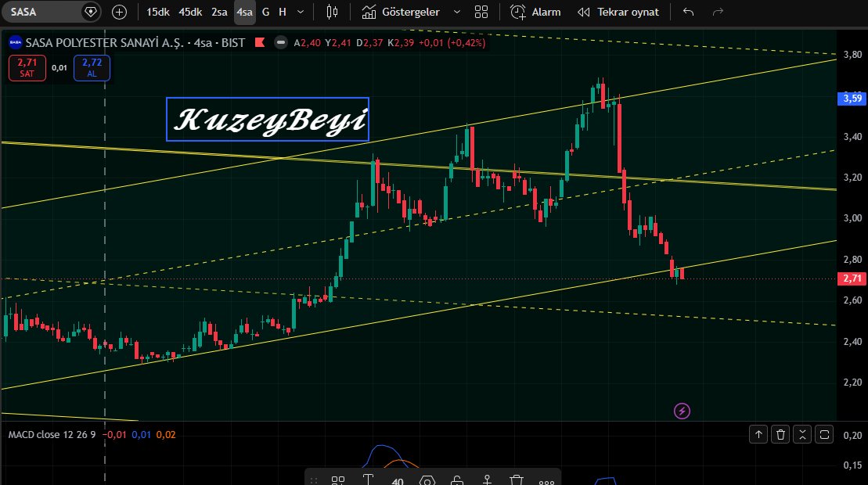Undo the last chart action
868x485 pixels.
point(688,12)
